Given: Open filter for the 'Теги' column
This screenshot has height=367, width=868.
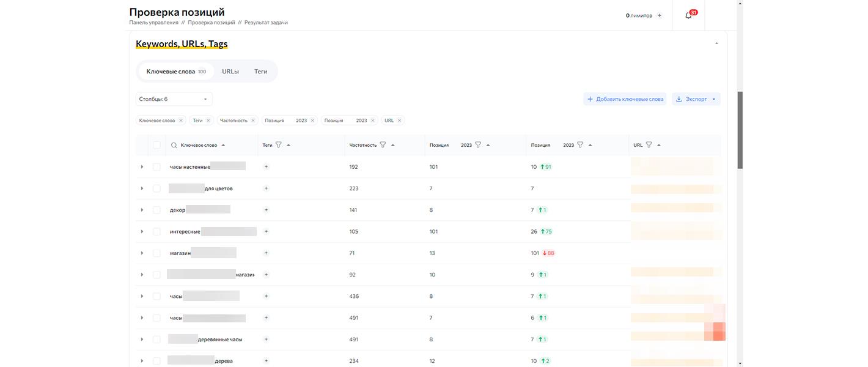Looking at the screenshot, I should [x=279, y=145].
